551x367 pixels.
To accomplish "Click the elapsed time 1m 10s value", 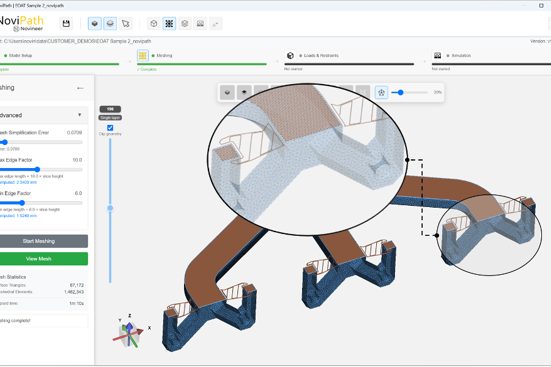I will 77,303.
